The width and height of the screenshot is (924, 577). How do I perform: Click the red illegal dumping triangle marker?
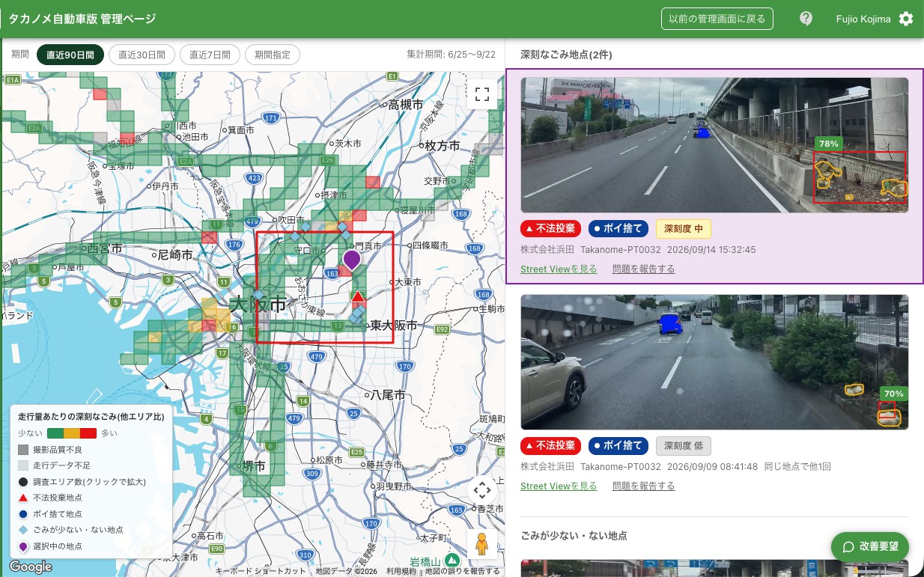pyautogui.click(x=358, y=296)
